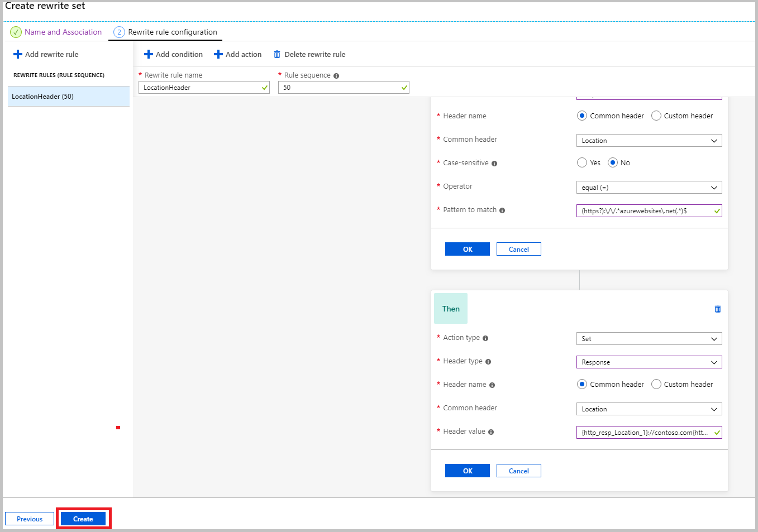The width and height of the screenshot is (758, 532).
Task: Click the Previous button
Action: point(29,518)
